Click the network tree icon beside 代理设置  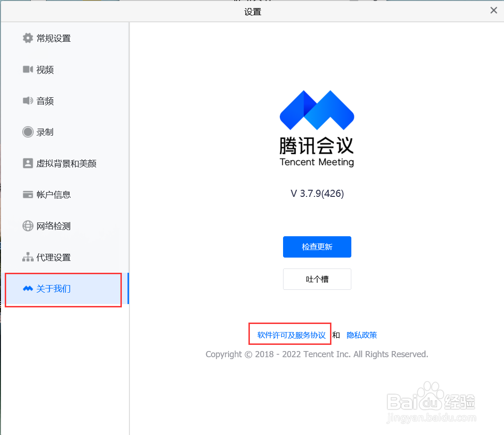tap(27, 257)
